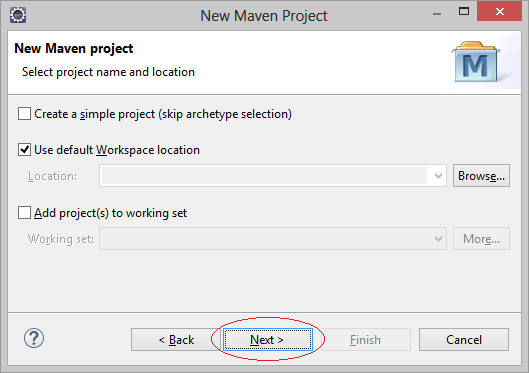This screenshot has width=529, height=373.
Task: Close the dialog with red X
Action: point(500,12)
